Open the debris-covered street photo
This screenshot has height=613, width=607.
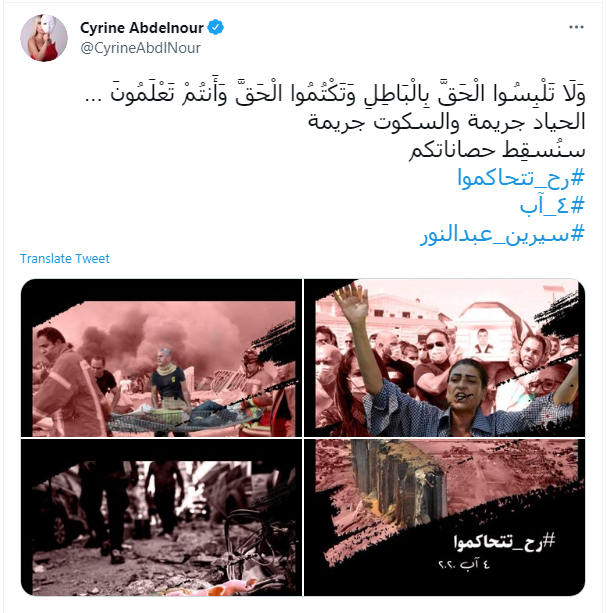coord(161,517)
